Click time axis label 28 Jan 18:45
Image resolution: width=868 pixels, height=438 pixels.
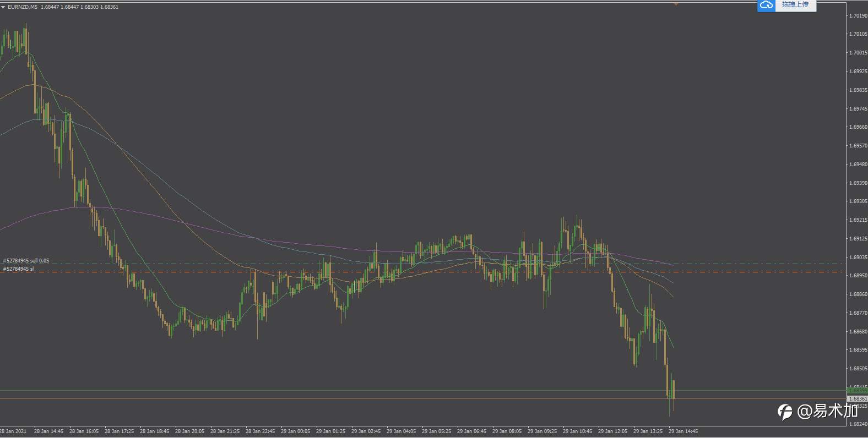pos(154,431)
